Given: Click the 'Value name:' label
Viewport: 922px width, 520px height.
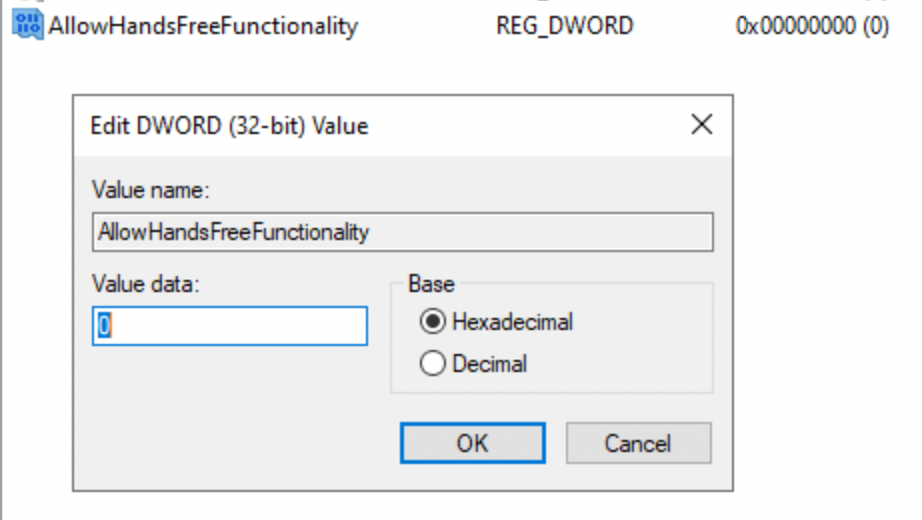Looking at the screenshot, I should 150,190.
